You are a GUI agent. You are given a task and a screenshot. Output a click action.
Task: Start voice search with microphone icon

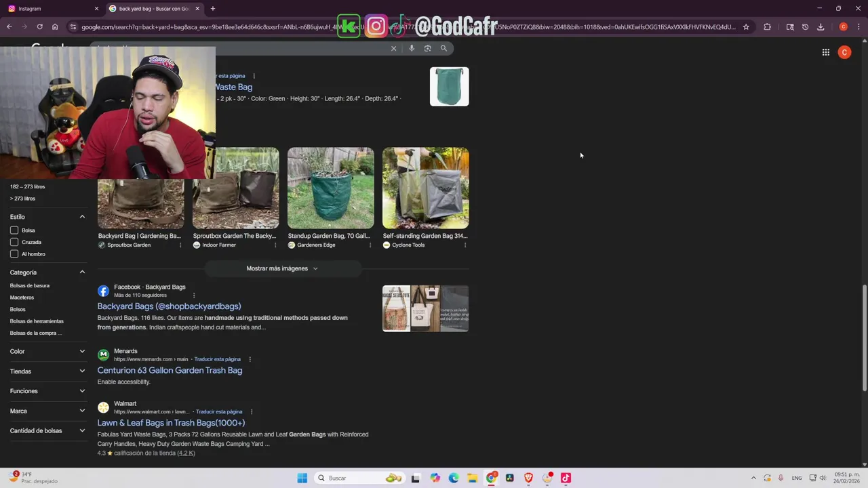pos(411,48)
